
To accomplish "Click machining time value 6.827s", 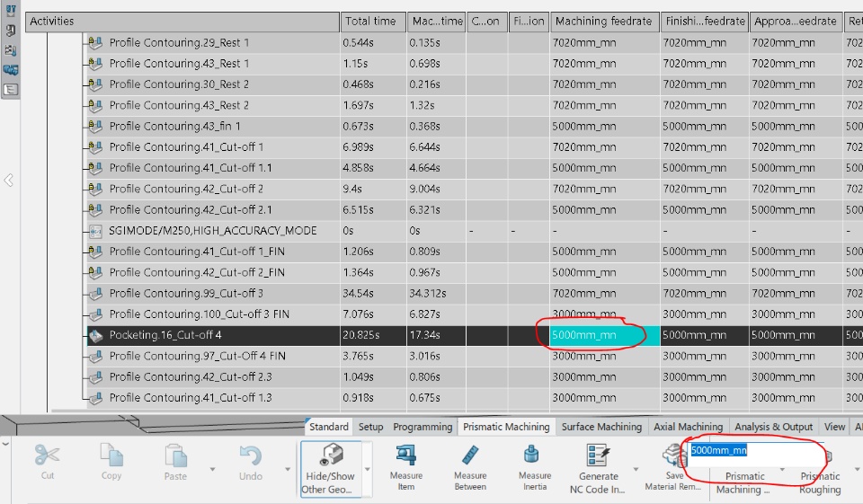I will click(x=424, y=314).
